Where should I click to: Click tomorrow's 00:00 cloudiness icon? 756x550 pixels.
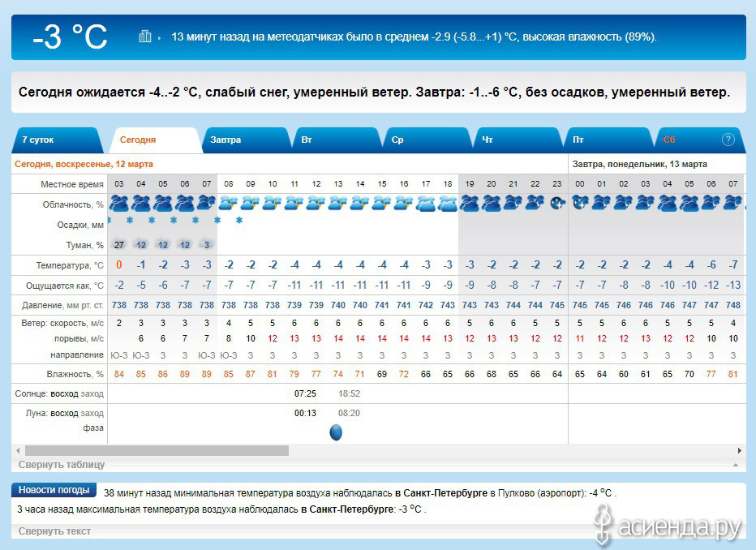tap(580, 203)
